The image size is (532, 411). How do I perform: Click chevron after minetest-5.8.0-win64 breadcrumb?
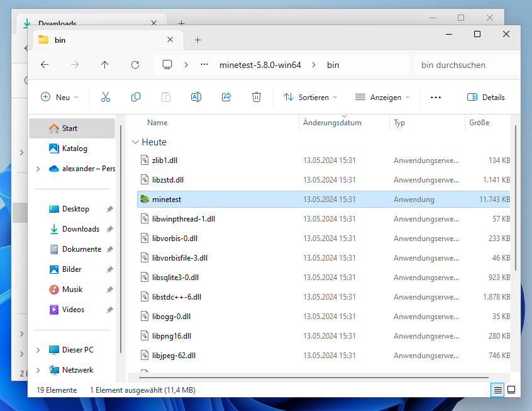click(314, 65)
